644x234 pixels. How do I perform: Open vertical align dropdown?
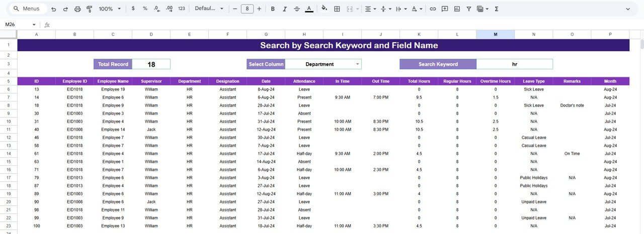click(386, 9)
